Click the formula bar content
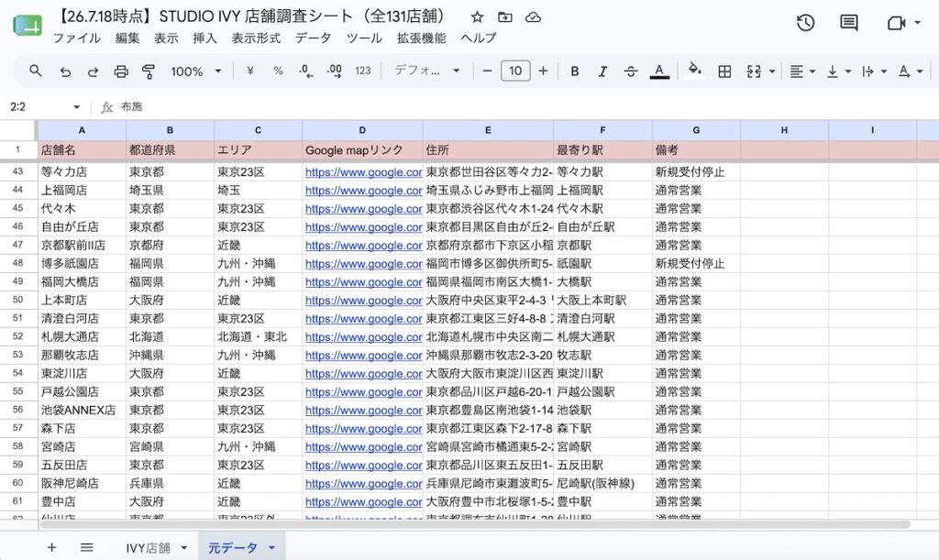Screen dimensions: 939x560 pos(131,106)
